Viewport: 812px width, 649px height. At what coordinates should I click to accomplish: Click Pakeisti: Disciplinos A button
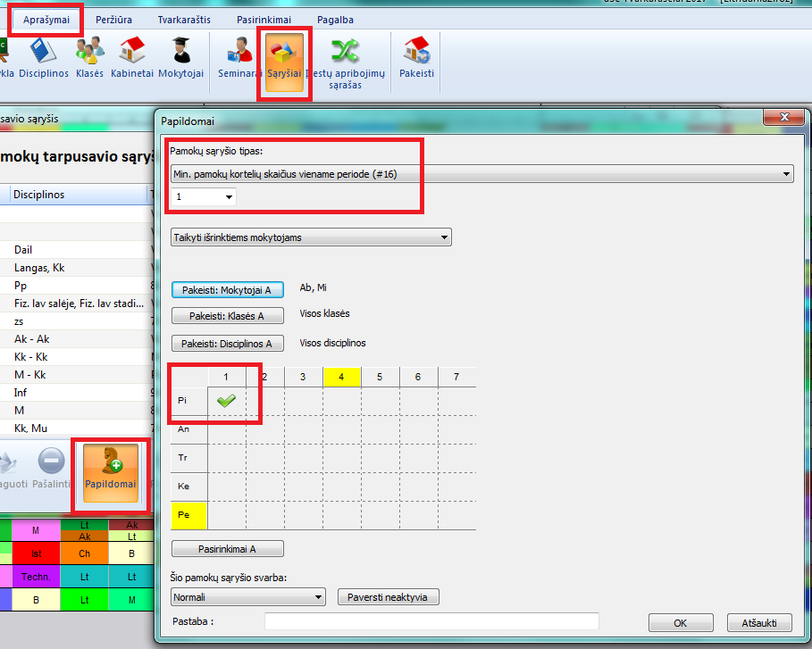tap(227, 344)
